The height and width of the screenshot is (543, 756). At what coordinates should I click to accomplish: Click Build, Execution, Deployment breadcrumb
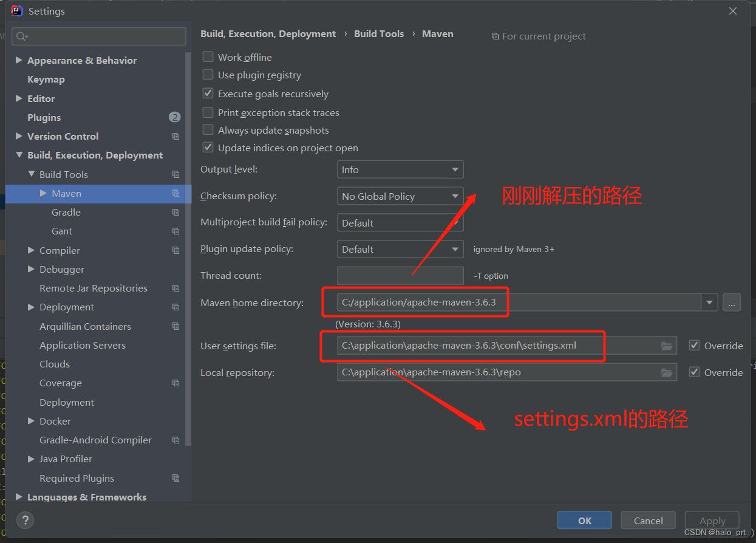pyautogui.click(x=268, y=34)
